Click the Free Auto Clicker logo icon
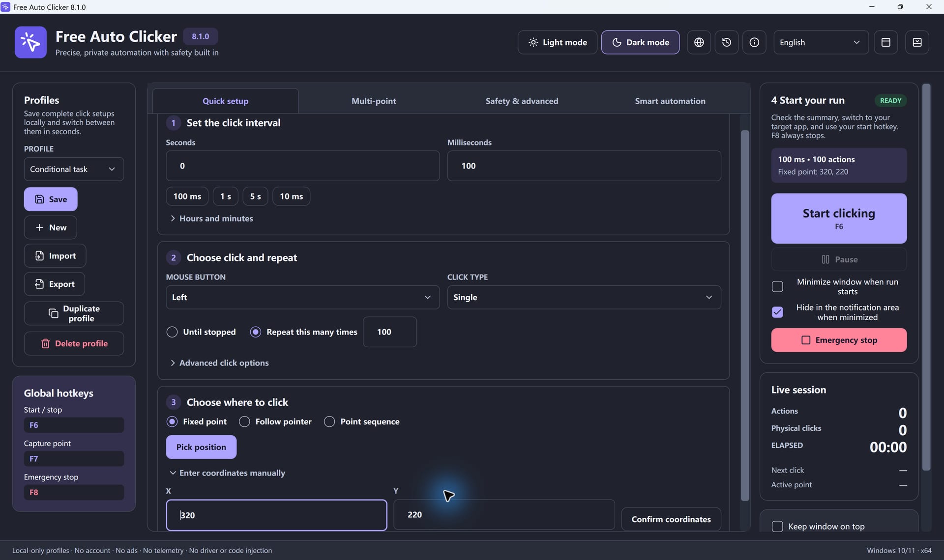944x560 pixels. (x=30, y=42)
